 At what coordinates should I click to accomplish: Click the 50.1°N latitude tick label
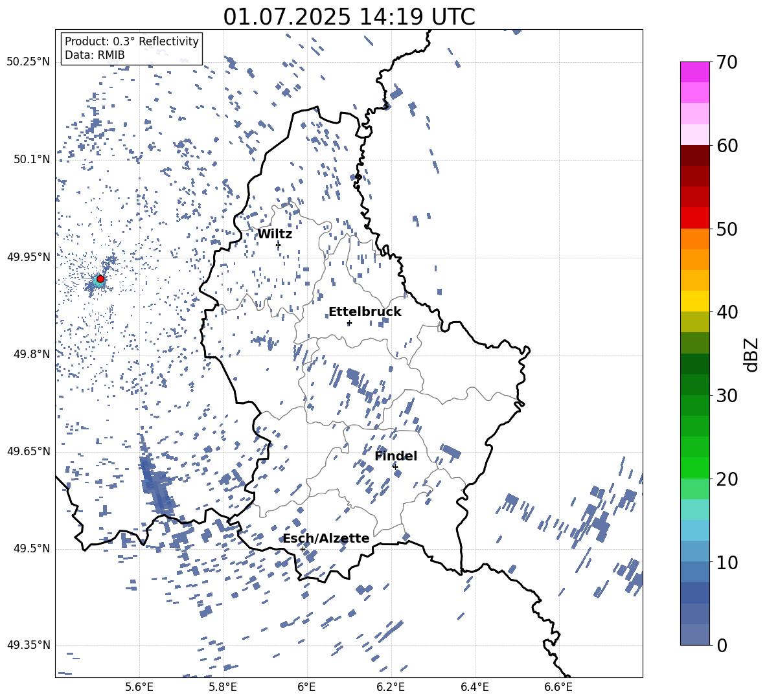[32, 159]
